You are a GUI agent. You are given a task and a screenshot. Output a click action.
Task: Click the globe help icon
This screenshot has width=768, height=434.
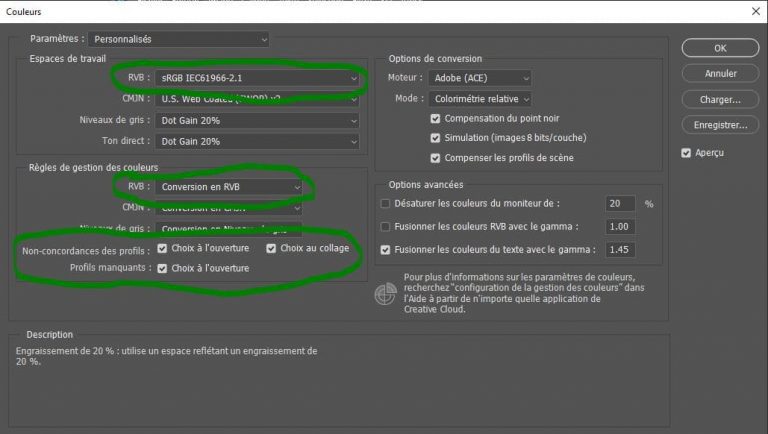pos(385,293)
